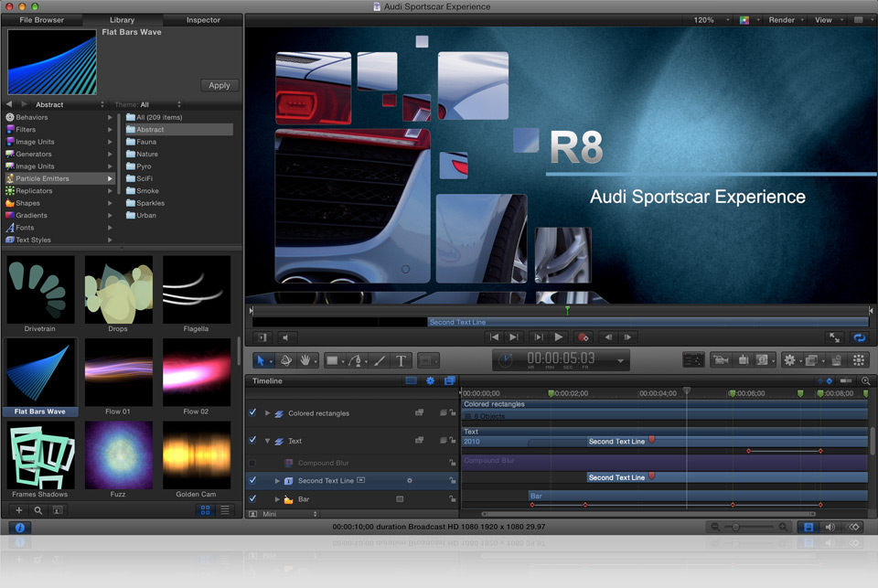Image resolution: width=878 pixels, height=588 pixels.
Task: Step forward one frame
Action: tap(627, 337)
